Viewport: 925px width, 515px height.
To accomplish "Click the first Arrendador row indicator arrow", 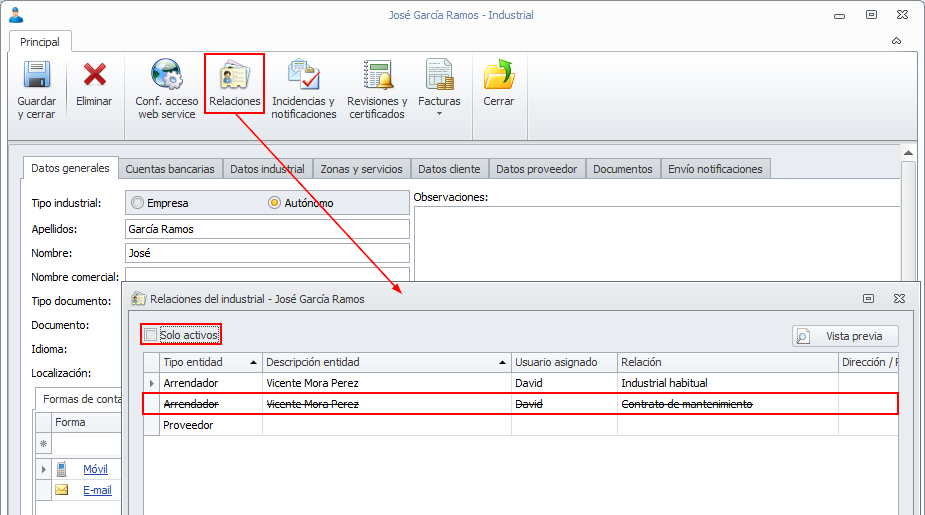I will [x=152, y=383].
